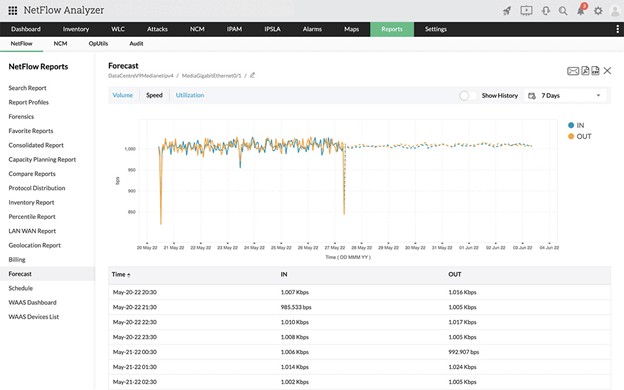The image size is (624, 390).
Task: Toggle OUT series in chart legend
Action: (x=580, y=136)
